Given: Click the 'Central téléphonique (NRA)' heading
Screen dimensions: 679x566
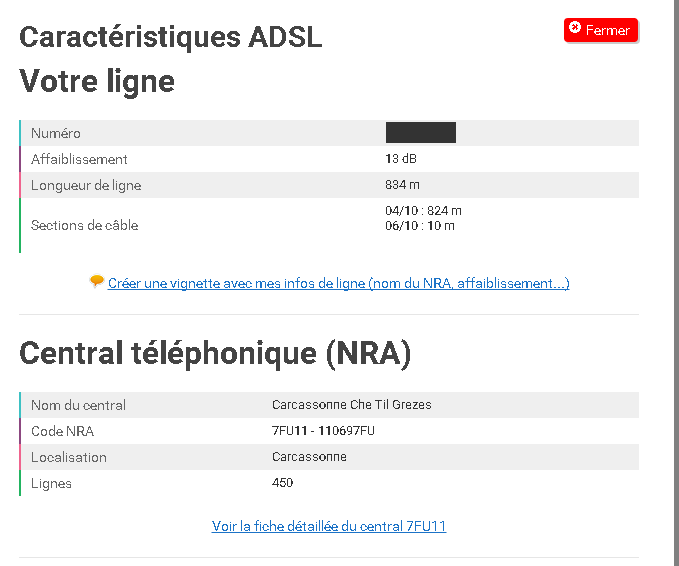Looking at the screenshot, I should coord(215,353).
